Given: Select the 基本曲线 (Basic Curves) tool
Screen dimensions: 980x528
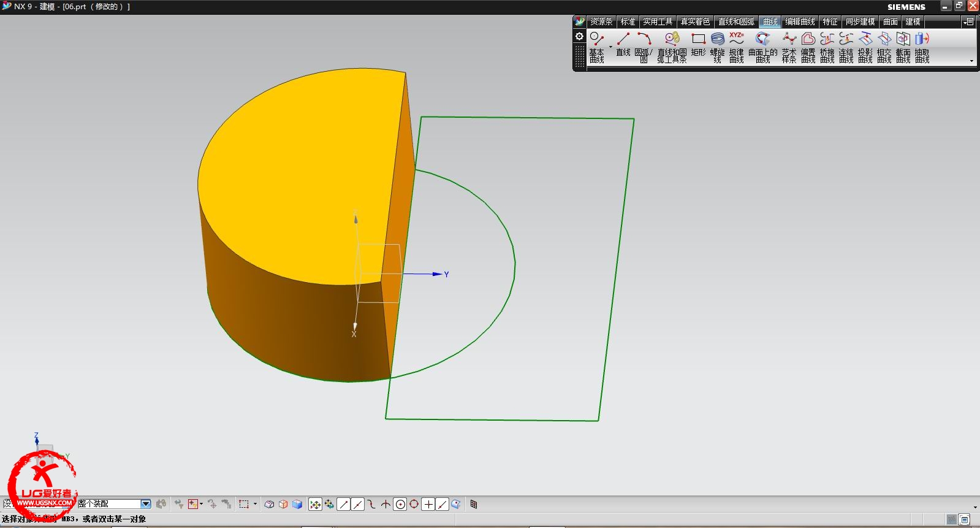Looking at the screenshot, I should coord(597,47).
